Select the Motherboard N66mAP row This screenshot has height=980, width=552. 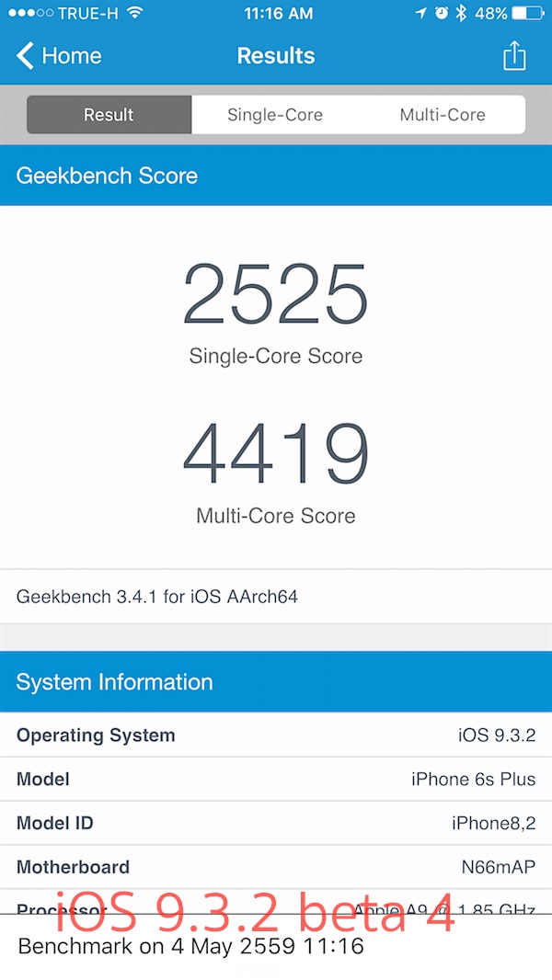click(276, 867)
